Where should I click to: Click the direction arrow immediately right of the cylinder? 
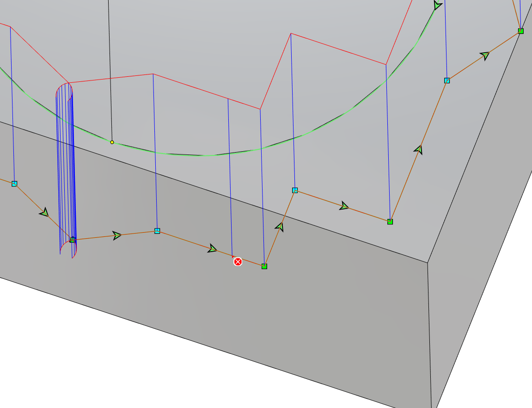[117, 235]
